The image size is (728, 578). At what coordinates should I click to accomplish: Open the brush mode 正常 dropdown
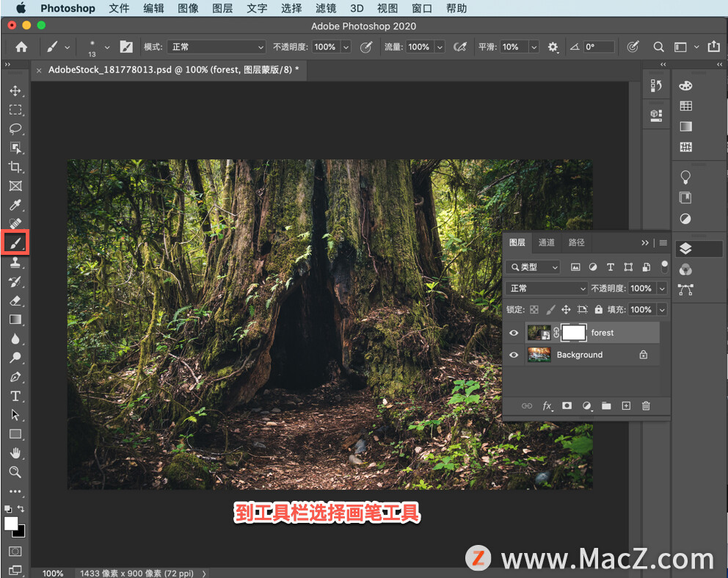click(x=216, y=47)
